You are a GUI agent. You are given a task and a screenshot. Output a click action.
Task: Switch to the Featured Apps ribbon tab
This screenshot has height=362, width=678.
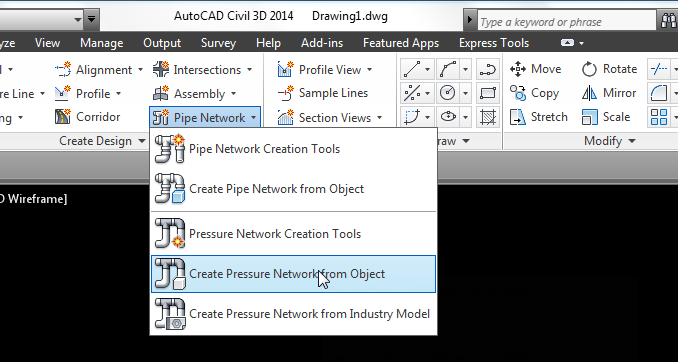pos(401,43)
